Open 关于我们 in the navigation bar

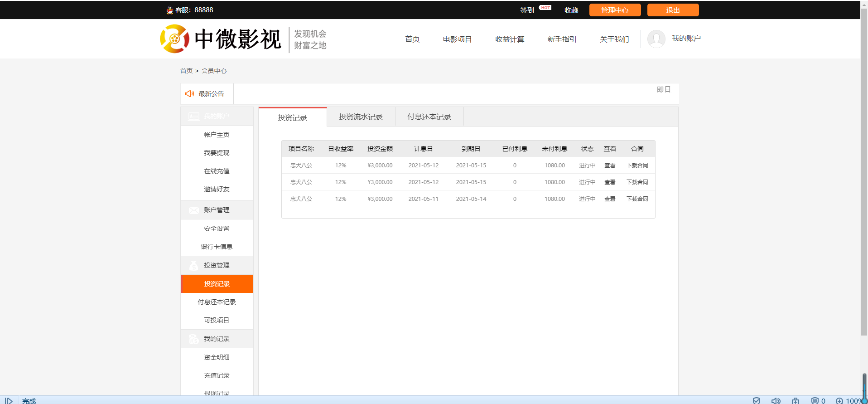(614, 39)
